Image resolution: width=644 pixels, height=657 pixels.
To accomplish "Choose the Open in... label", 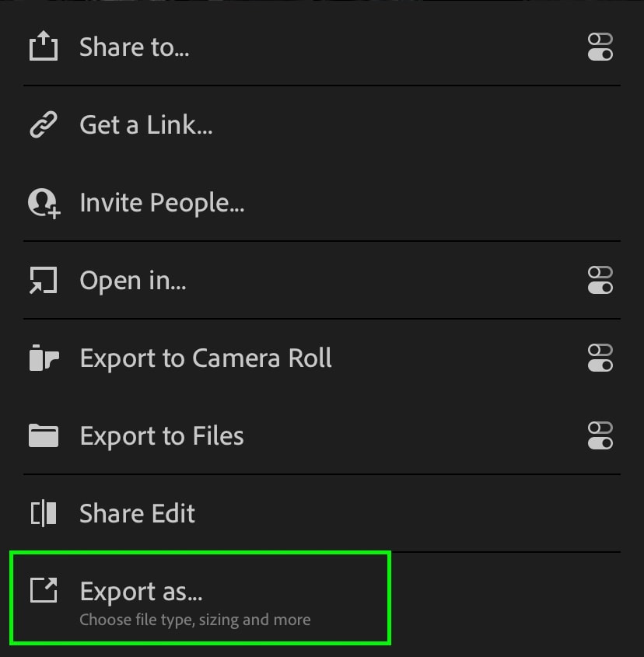I will (133, 281).
